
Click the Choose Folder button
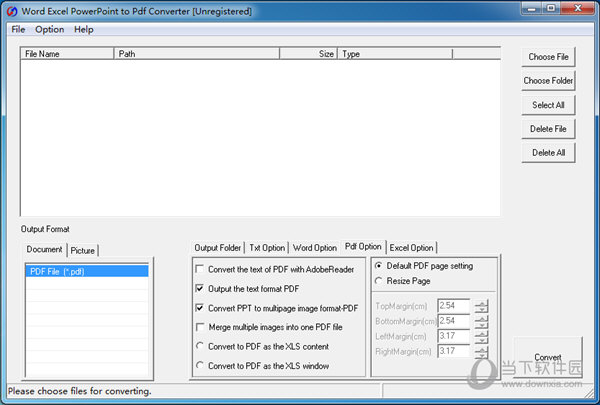click(x=548, y=81)
